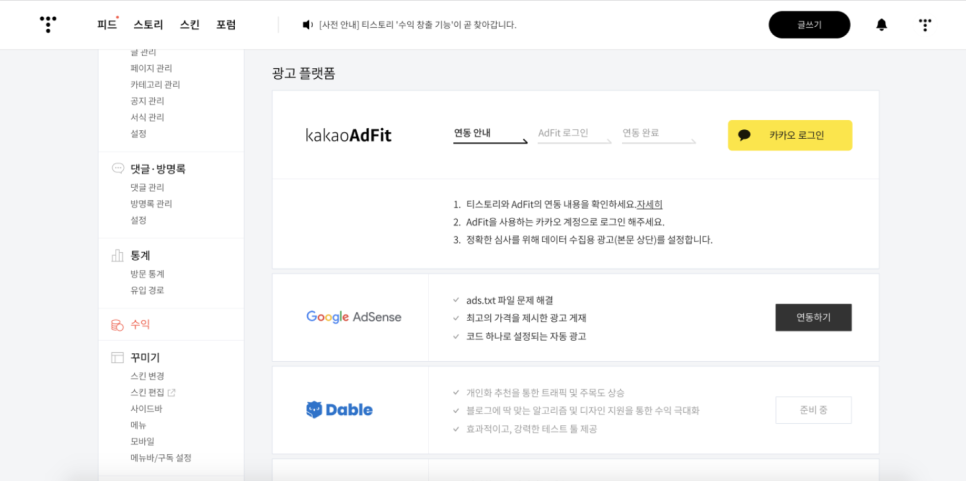Open the 스토리 menu
The height and width of the screenshot is (481, 966).
coord(148,25)
